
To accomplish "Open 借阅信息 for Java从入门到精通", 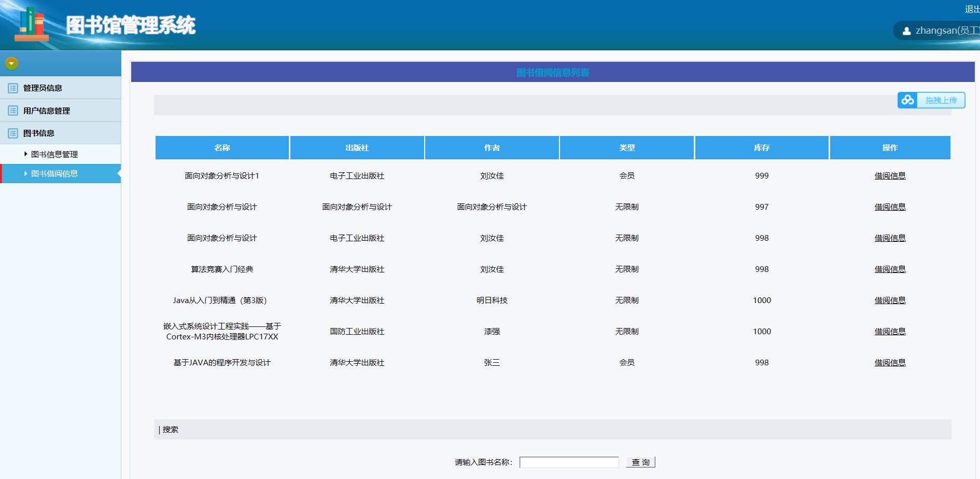I will [x=890, y=300].
